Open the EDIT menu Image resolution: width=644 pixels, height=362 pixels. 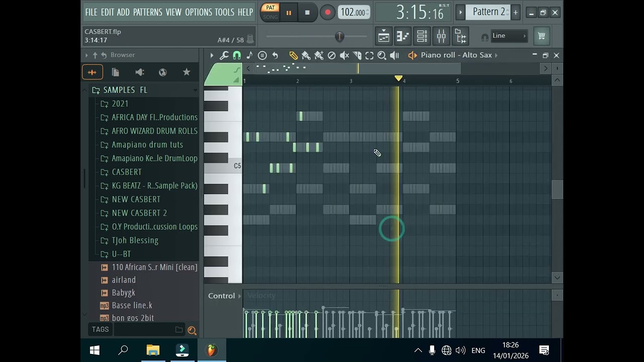click(x=107, y=12)
